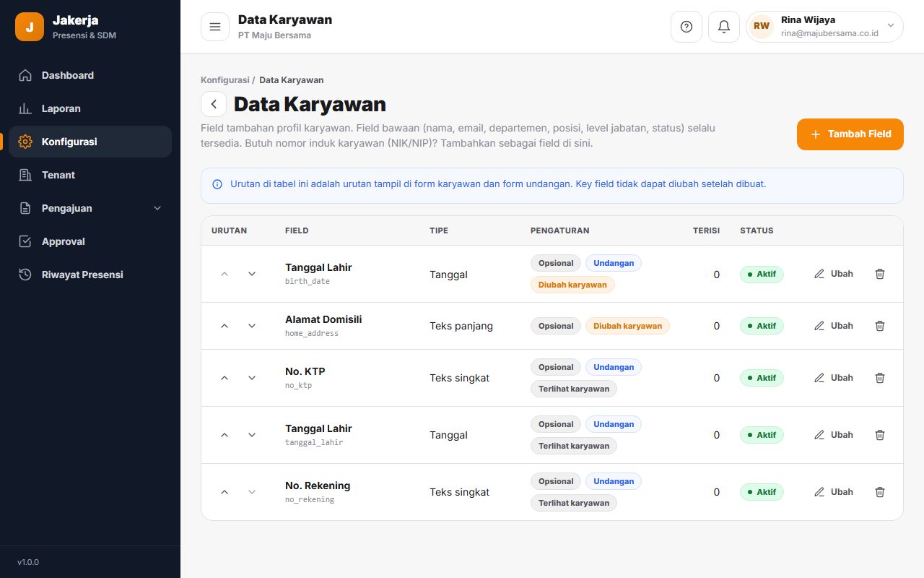The height and width of the screenshot is (578, 924).
Task: Toggle the sidebar with the hamburger button
Action: click(x=214, y=27)
